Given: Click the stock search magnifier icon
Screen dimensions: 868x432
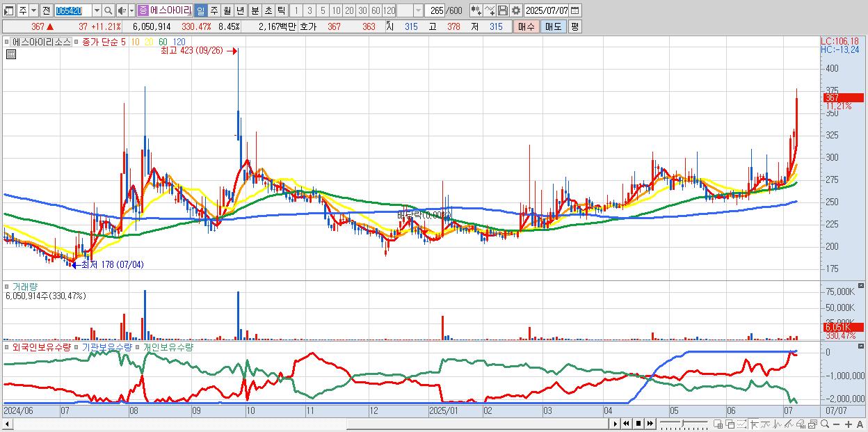Looking at the screenshot, I should pyautogui.click(x=108, y=10).
